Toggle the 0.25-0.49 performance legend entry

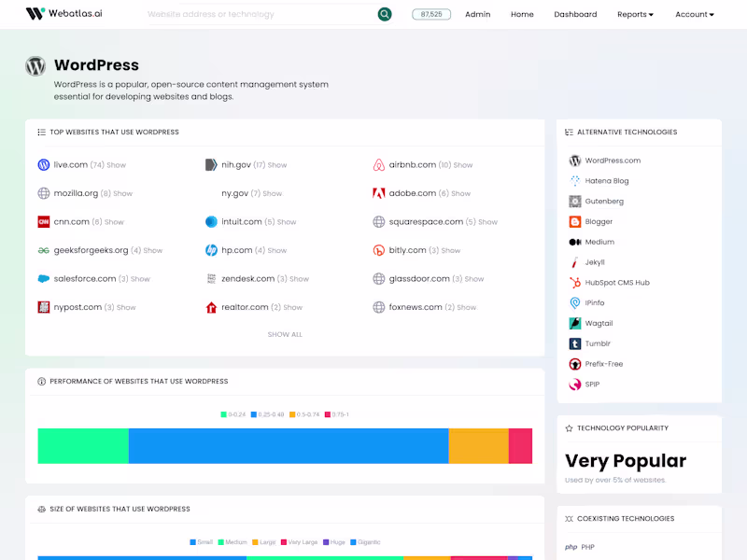pos(267,414)
